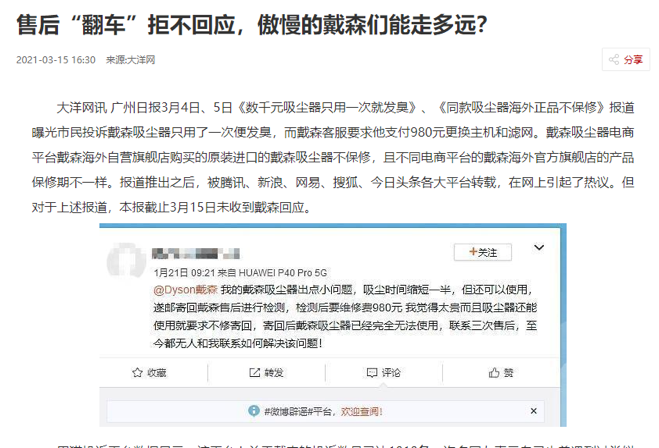Click the +关注 follow button in the Weibo post
Image resolution: width=659 pixels, height=448 pixels.
click(482, 252)
